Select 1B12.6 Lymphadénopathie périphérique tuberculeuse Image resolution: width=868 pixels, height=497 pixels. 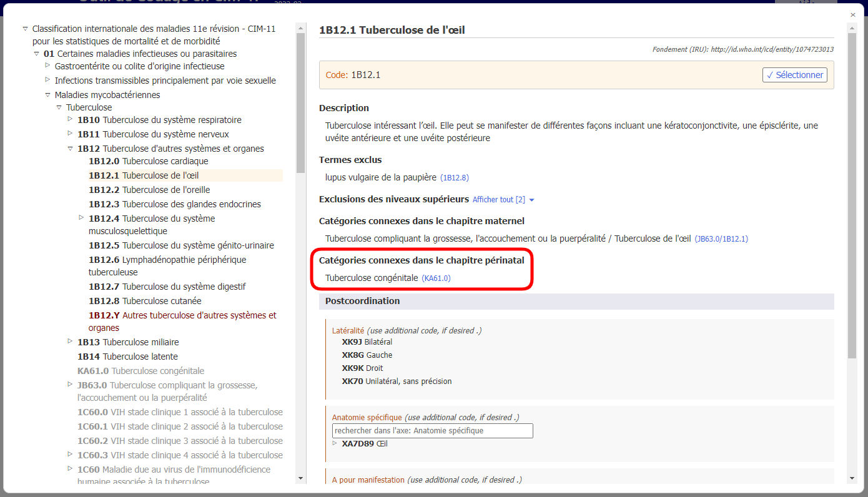[167, 266]
